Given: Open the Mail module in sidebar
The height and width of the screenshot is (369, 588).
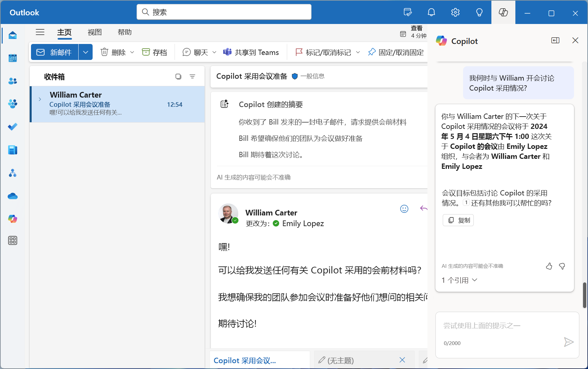Looking at the screenshot, I should pos(13,35).
